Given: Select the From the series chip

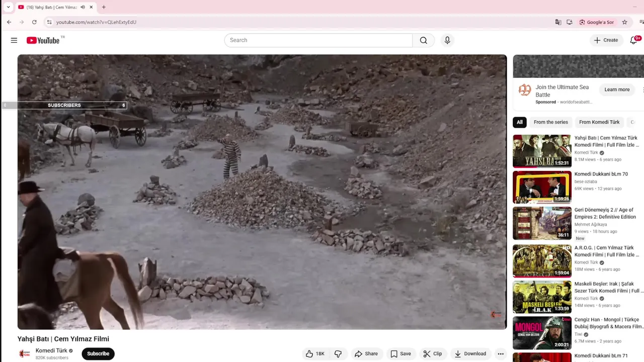Looking at the screenshot, I should tap(550, 122).
